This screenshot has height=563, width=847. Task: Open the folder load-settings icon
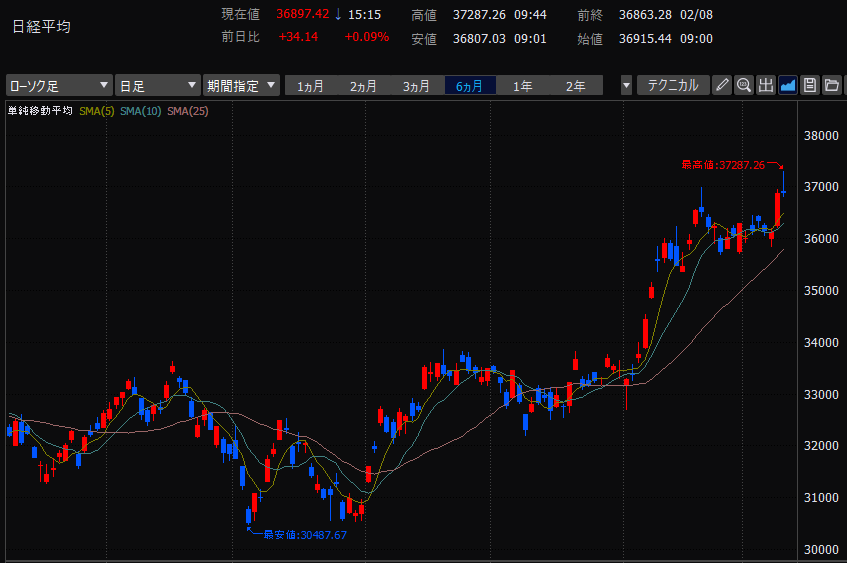[832, 85]
